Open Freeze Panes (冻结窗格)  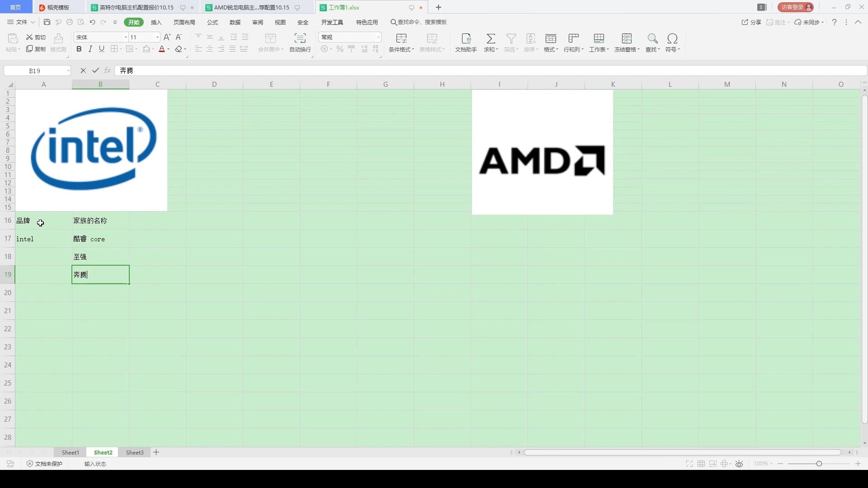coord(627,42)
